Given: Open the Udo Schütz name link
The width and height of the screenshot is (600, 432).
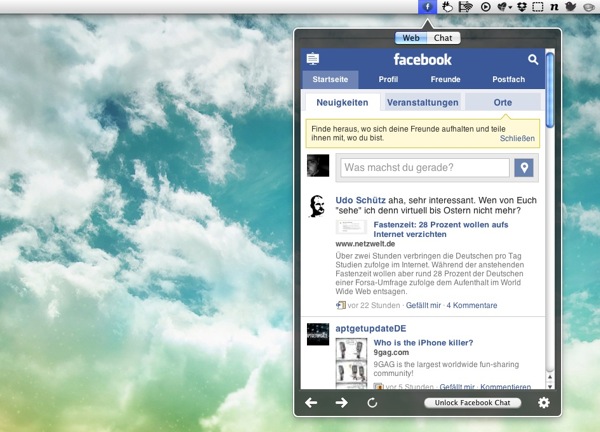Looking at the screenshot, I should coord(360,200).
